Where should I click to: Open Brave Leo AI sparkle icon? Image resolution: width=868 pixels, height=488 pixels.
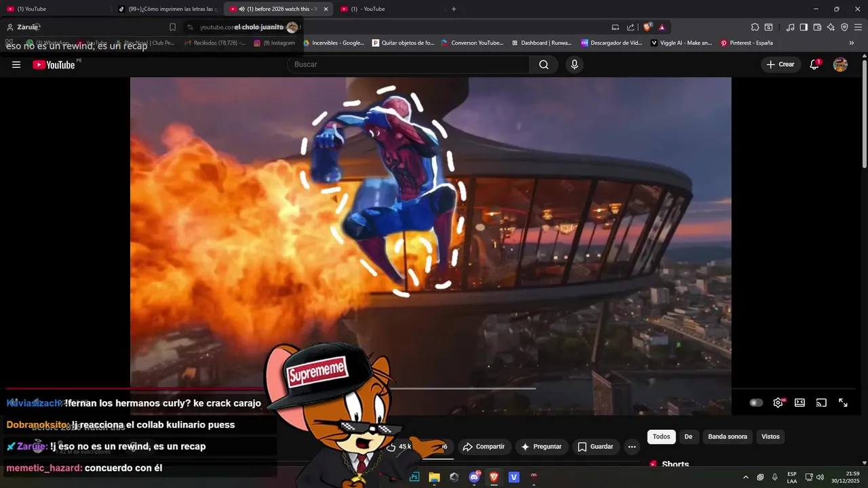pos(831,27)
